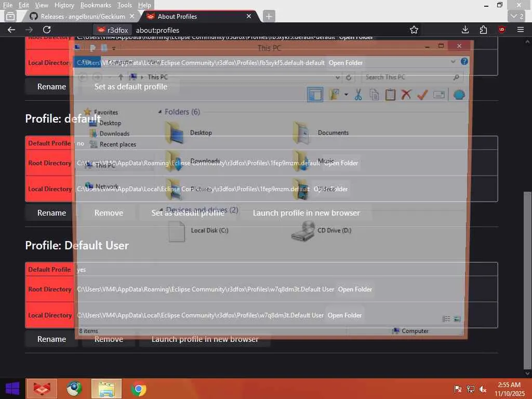Open the Extensions puzzle-piece icon
This screenshot has height=399, width=532.
coord(483,30)
